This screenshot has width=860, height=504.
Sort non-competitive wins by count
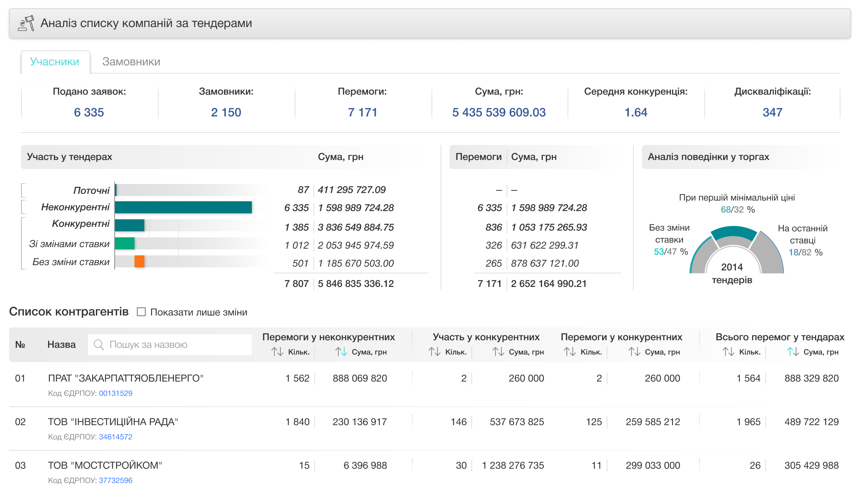(277, 352)
